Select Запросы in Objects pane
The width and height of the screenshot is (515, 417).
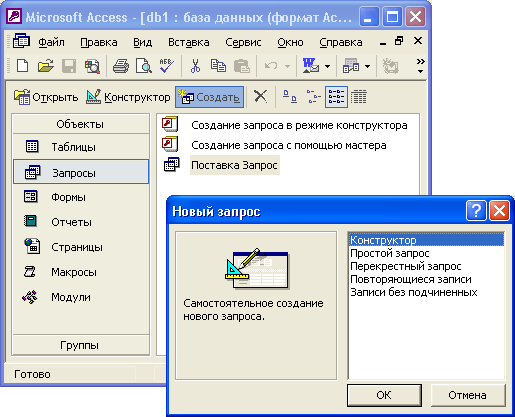(x=81, y=172)
